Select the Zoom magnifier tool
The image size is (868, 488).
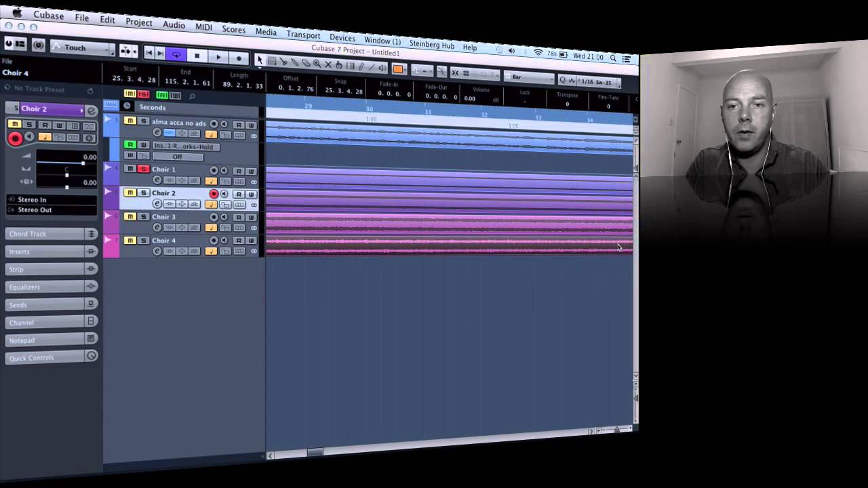pos(317,64)
